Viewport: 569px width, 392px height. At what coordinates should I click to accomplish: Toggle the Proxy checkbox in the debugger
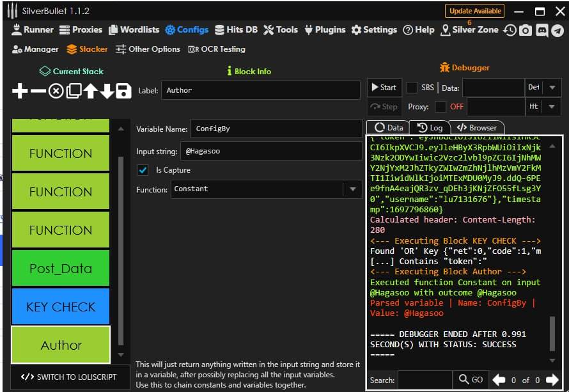pos(440,107)
